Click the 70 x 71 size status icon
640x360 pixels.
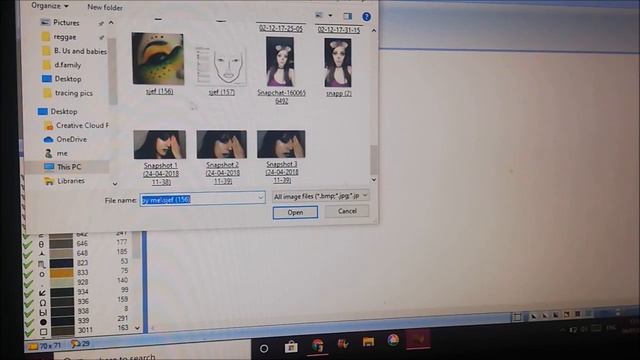click(x=33, y=346)
